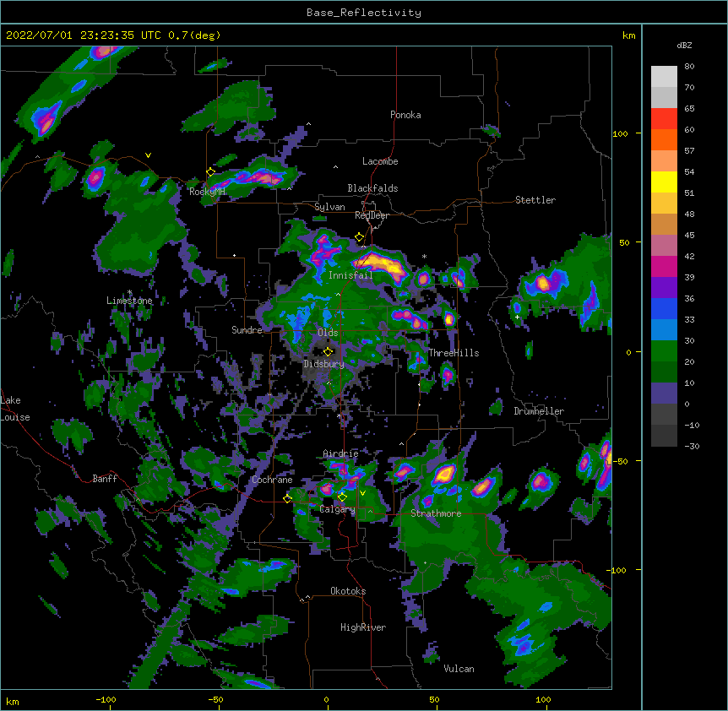Click the Drumheller label

539,411
